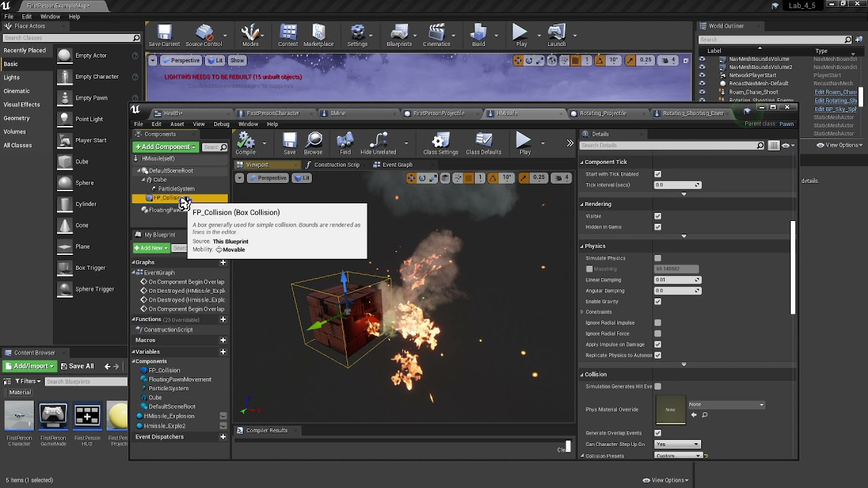Click Details panel vertical scrollbar
The width and height of the screenshot is (868, 488).
tap(792, 268)
